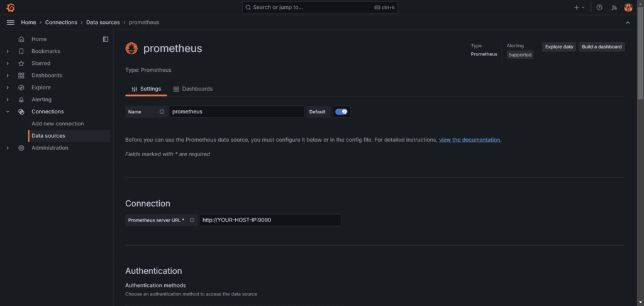Open the view the documentation link

click(x=469, y=140)
